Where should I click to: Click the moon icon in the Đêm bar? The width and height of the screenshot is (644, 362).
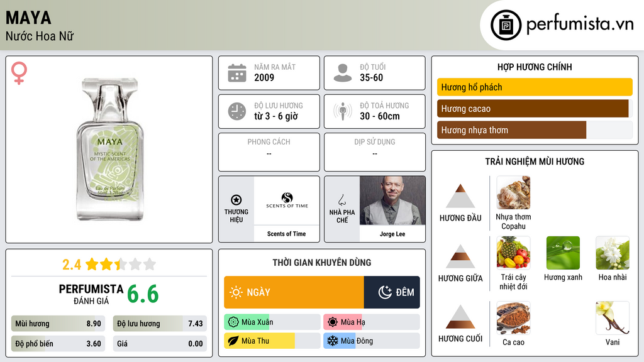pos(385,292)
